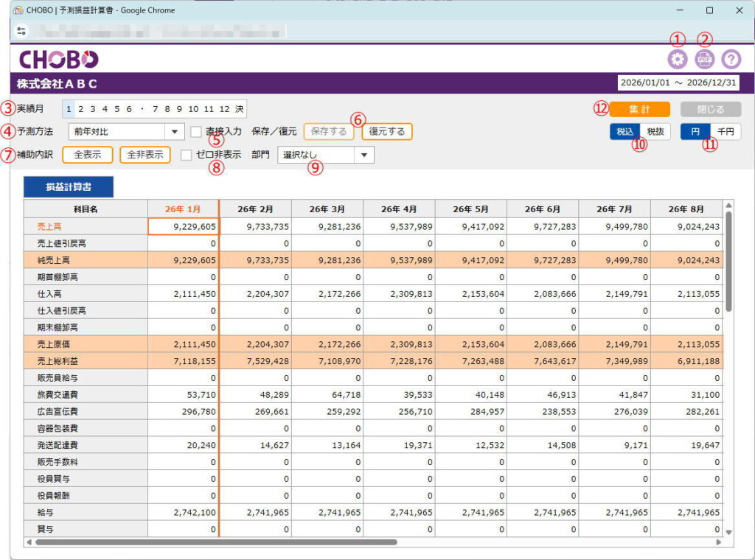Select month 7 in 実績月 selector

point(156,109)
